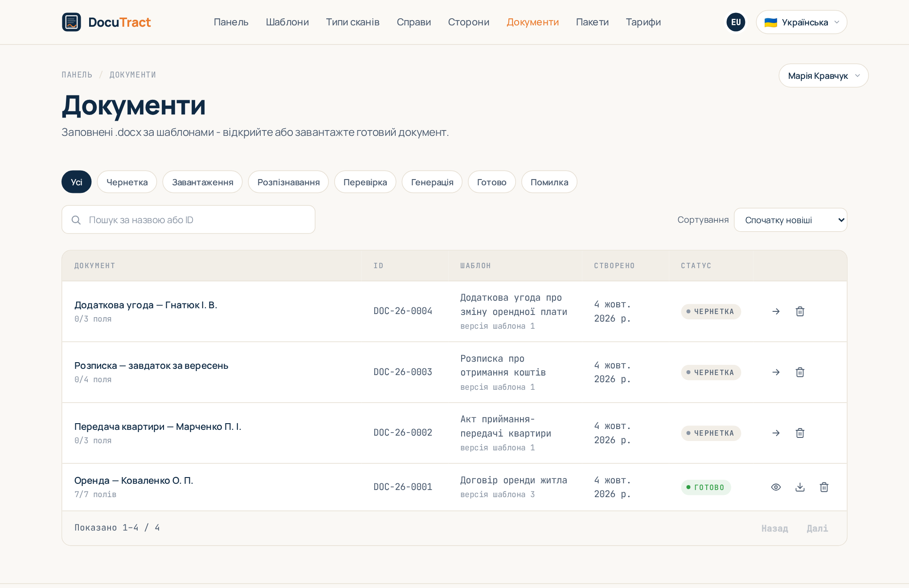Preview DOC-26-0001 with the eye icon
909x588 pixels.
[x=776, y=487]
